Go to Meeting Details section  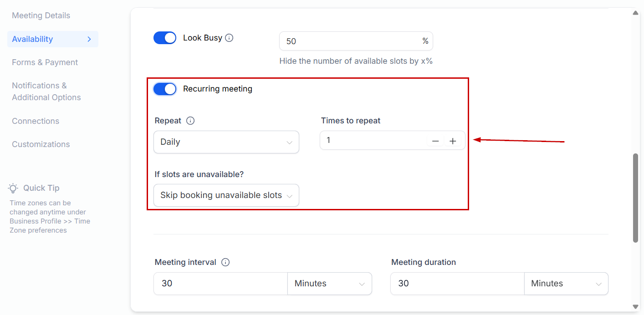click(x=41, y=15)
